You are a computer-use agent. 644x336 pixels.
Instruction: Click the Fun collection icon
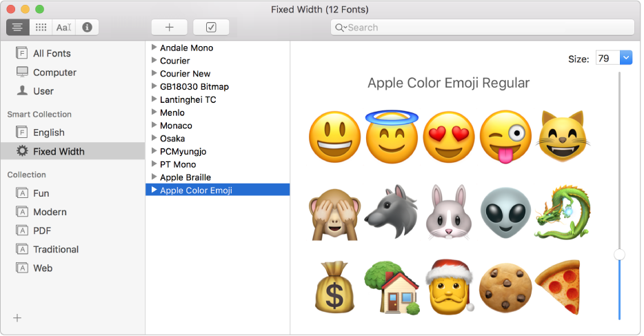(x=22, y=192)
